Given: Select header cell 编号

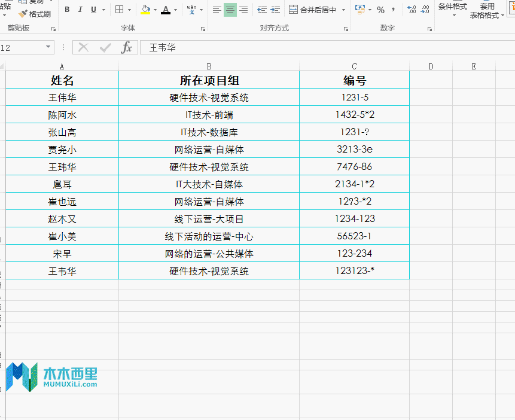Looking at the screenshot, I should pyautogui.click(x=354, y=80).
